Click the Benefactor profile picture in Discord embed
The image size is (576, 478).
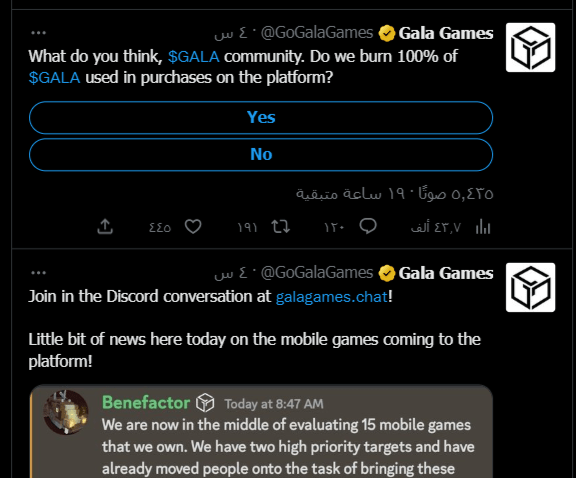66,412
